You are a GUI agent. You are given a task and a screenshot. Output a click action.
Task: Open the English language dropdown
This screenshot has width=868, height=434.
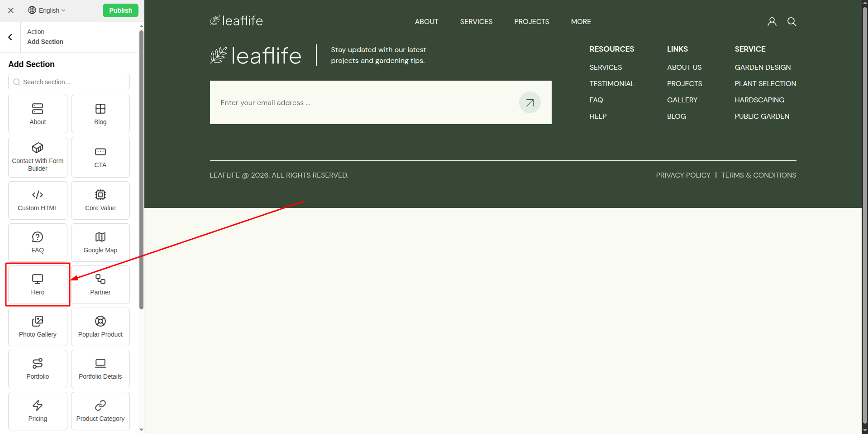click(47, 10)
